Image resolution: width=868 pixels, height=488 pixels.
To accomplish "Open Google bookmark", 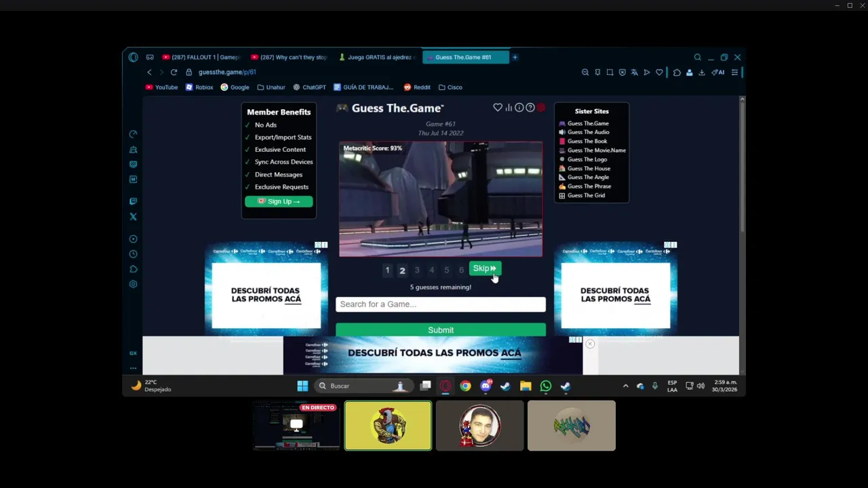I will 235,87.
